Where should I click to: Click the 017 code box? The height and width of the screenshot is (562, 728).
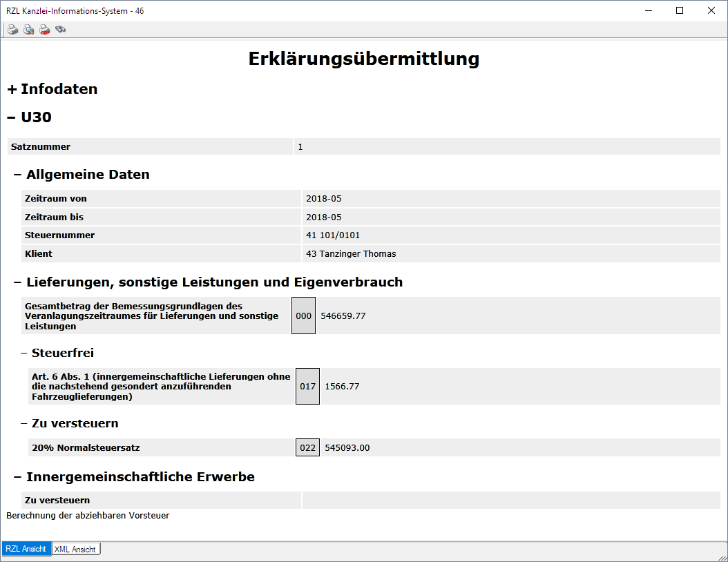click(307, 386)
